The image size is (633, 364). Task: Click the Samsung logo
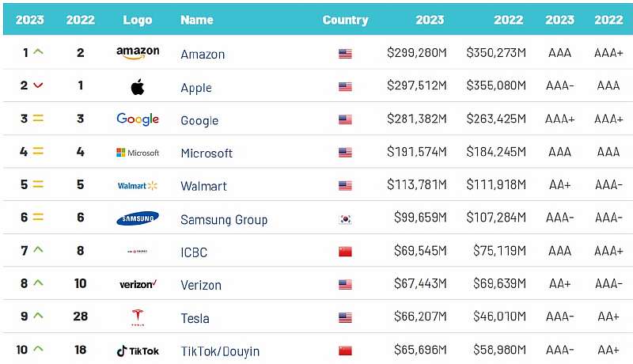click(x=138, y=218)
